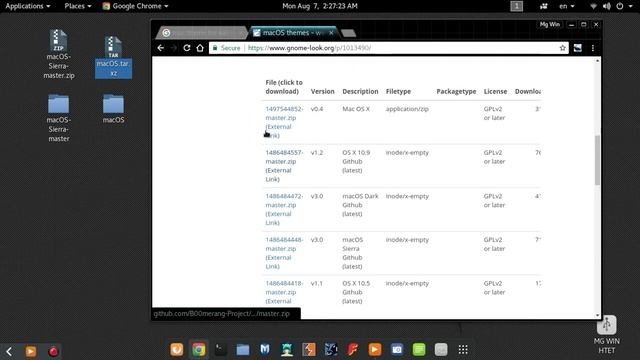Click the macOS Dark Github description cell
The image size is (640, 360).
tap(360, 205)
